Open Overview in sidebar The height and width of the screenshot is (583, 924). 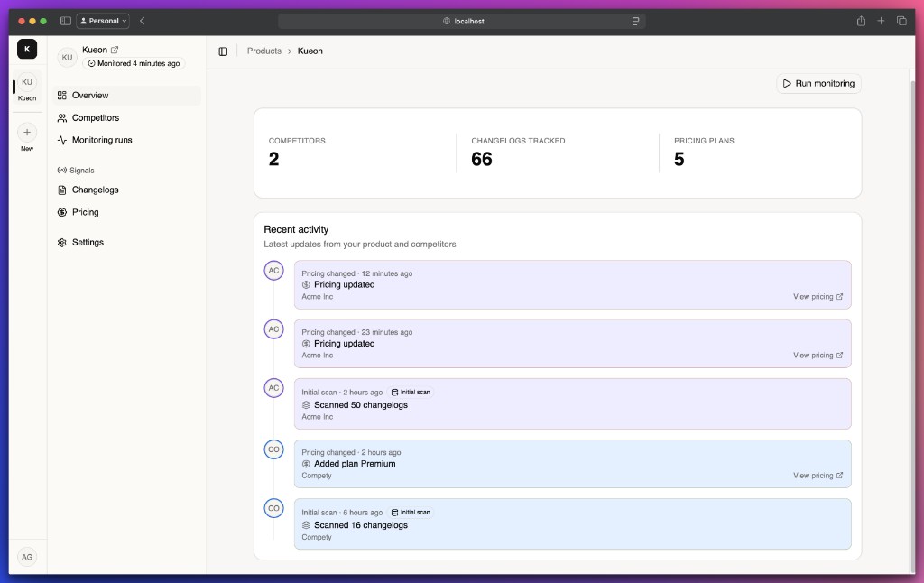pos(126,96)
